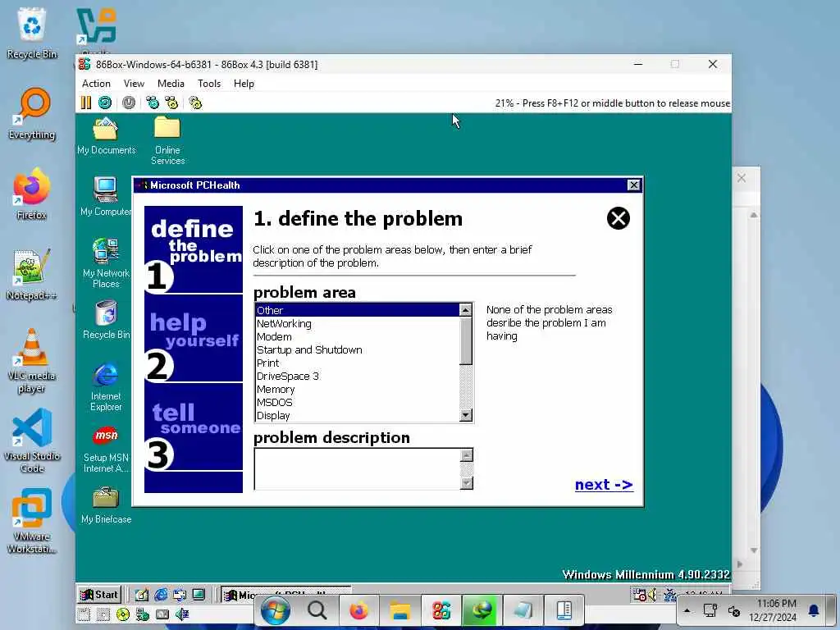Image resolution: width=840 pixels, height=630 pixels.
Task: Open VMware Workstation desktop shortcut
Action: [x=32, y=521]
